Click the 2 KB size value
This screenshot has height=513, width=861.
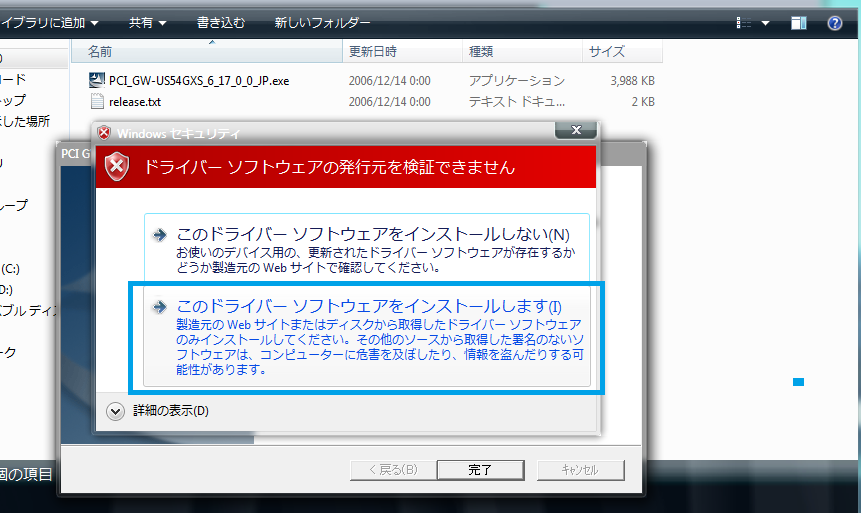click(x=643, y=102)
